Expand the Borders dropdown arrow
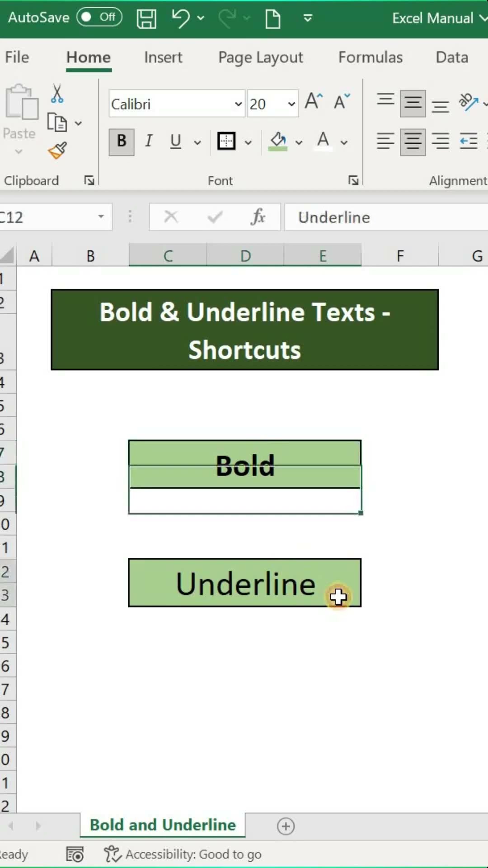The height and width of the screenshot is (868, 488). click(248, 142)
